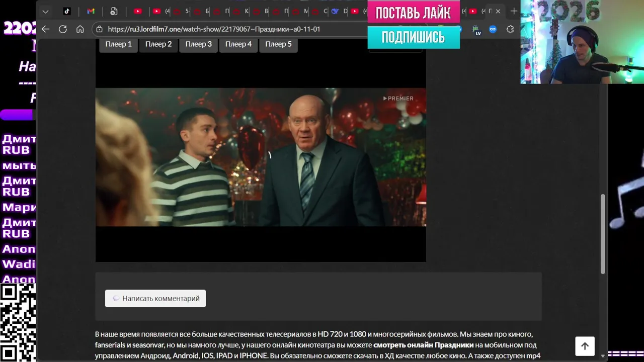644x362 pixels.
Task: Open the Extensions puzzle menu
Action: coord(510,29)
